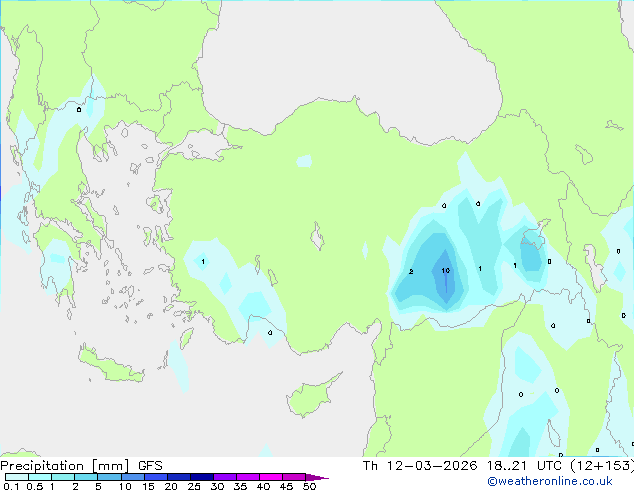Click the 'Precipitation [mm]' title label

click(x=65, y=466)
